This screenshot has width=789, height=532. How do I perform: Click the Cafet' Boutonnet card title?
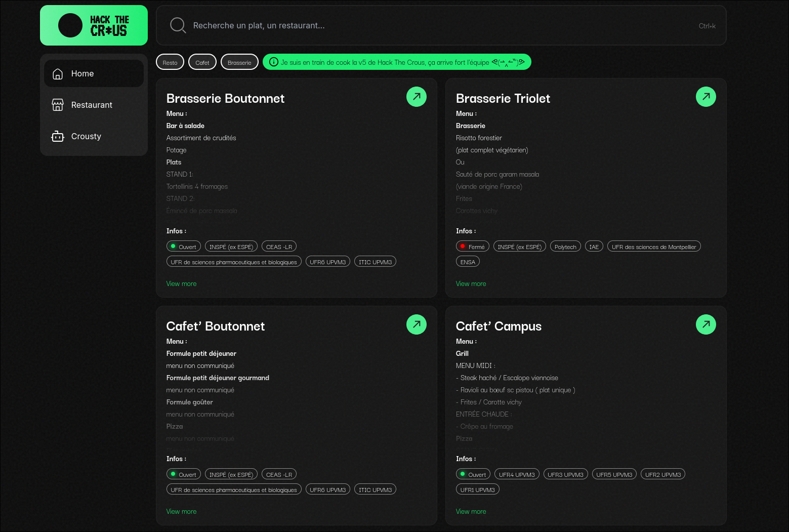[x=215, y=326]
